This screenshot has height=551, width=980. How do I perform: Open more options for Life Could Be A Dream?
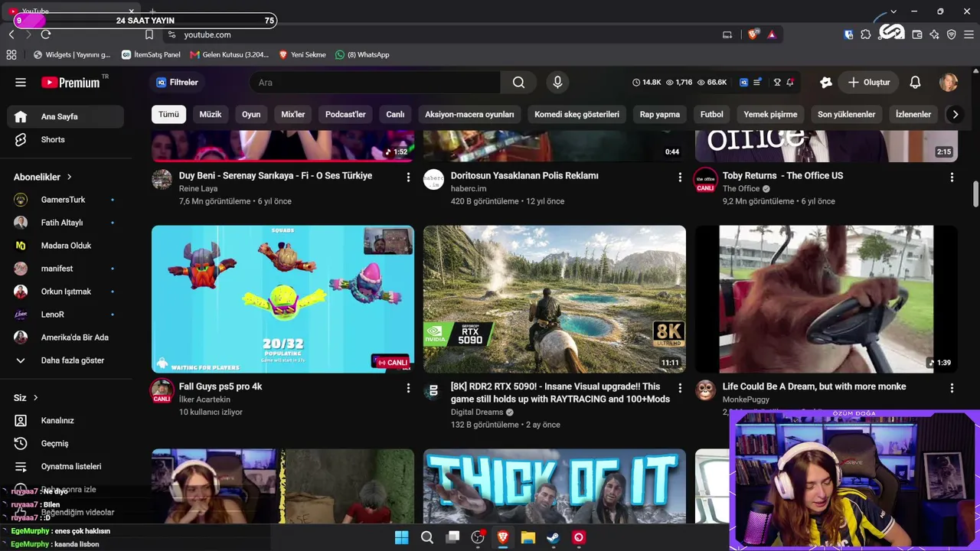pyautogui.click(x=952, y=388)
